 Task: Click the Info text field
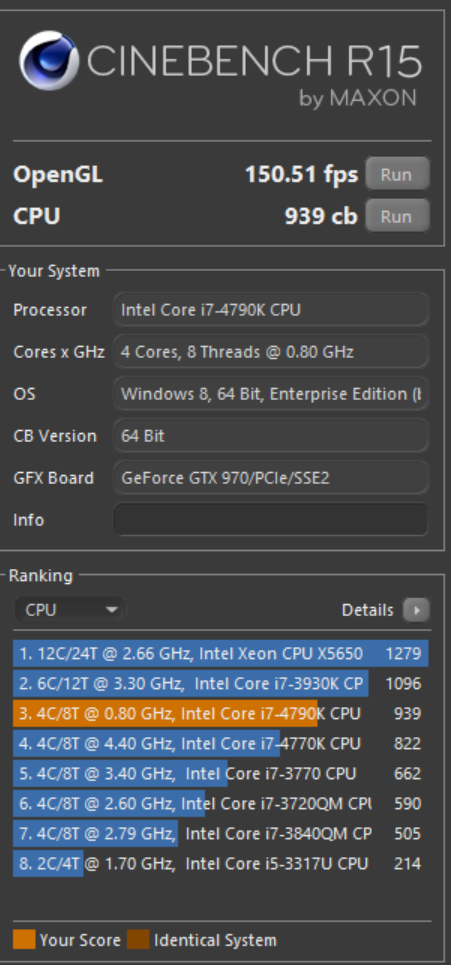(x=271, y=520)
